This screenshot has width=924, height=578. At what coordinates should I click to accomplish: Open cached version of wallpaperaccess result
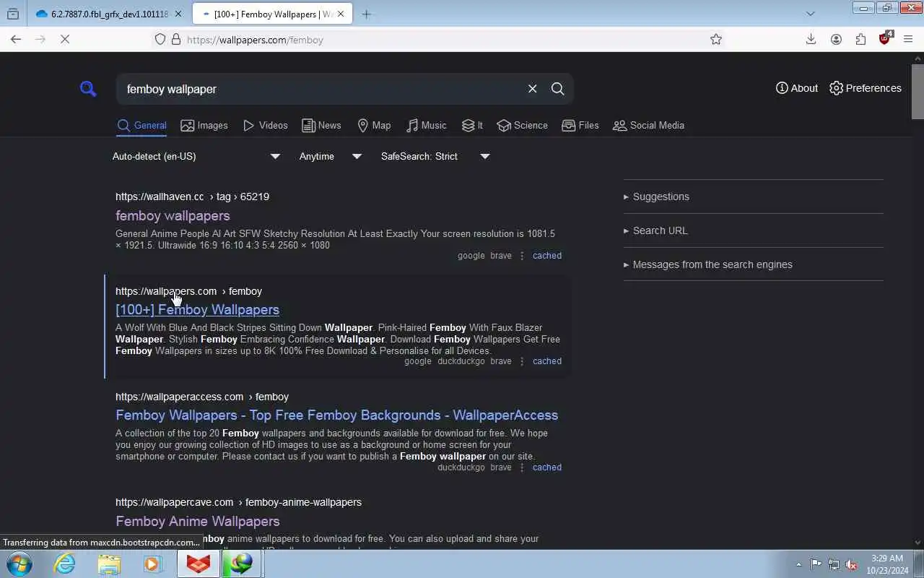tap(546, 467)
